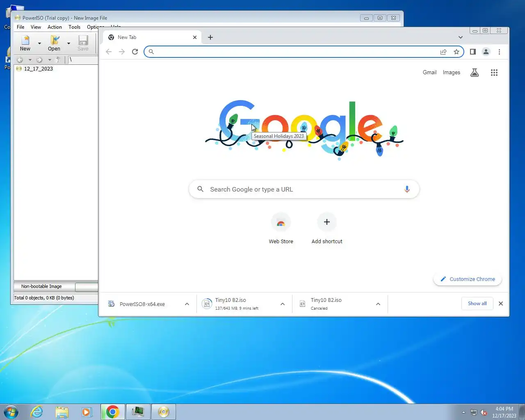525x420 pixels.
Task: Click Total 0 objects status text
Action: pos(44,298)
